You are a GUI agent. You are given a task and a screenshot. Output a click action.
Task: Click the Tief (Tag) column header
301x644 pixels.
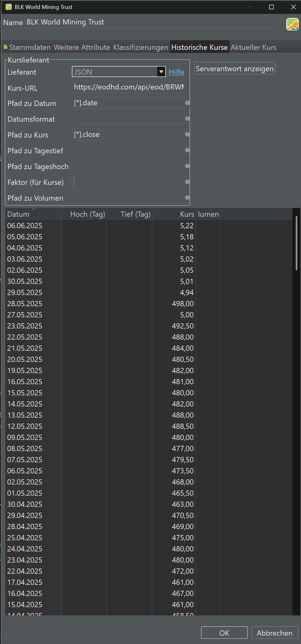coord(129,214)
